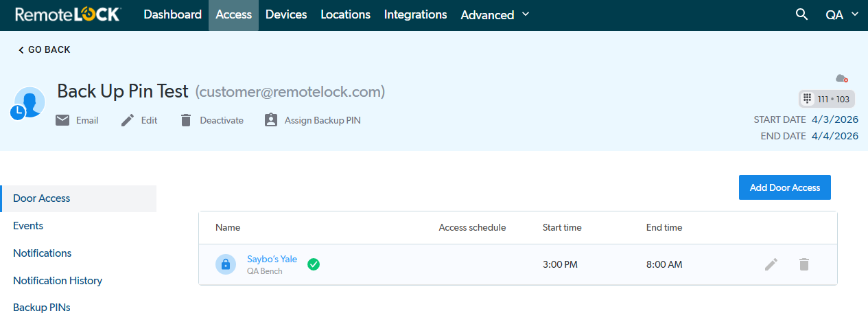Click the end date value 4/4/2026
Screen dimensions: 868x322
(835, 136)
